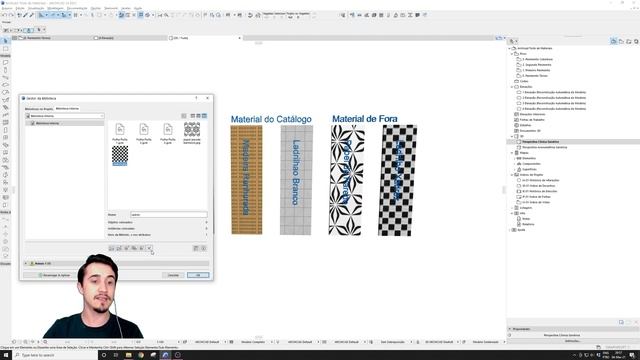The height and width of the screenshot is (360, 640).
Task: Click the Ladrilhao Branco material panel
Action: (x=296, y=180)
